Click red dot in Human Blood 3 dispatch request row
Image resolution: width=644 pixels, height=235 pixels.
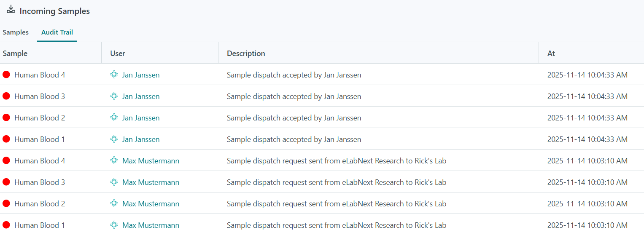[6, 182]
